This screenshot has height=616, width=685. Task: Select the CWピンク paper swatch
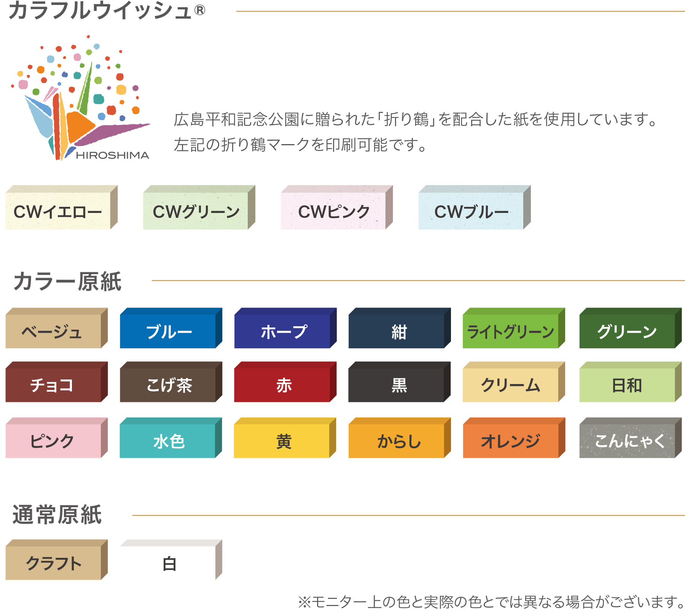click(337, 207)
